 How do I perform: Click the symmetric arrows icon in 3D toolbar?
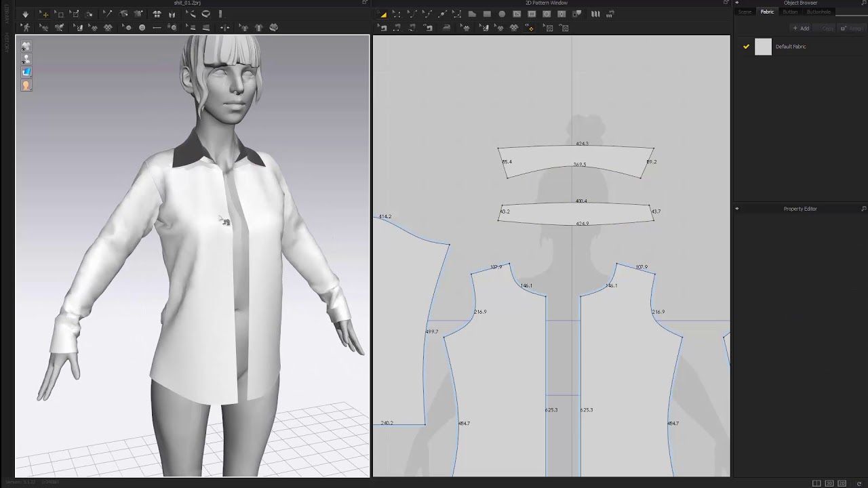click(x=224, y=28)
